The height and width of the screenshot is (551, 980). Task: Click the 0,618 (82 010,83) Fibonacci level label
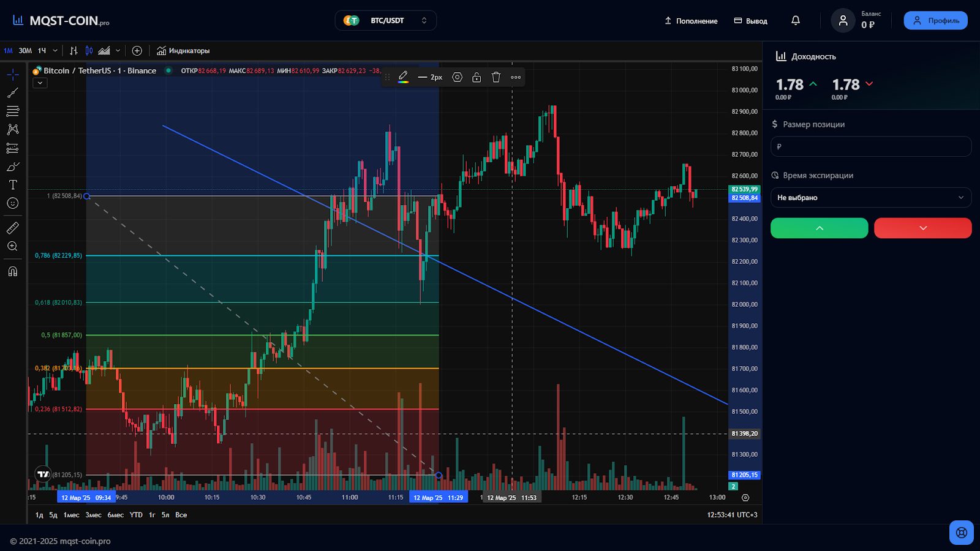tap(58, 302)
